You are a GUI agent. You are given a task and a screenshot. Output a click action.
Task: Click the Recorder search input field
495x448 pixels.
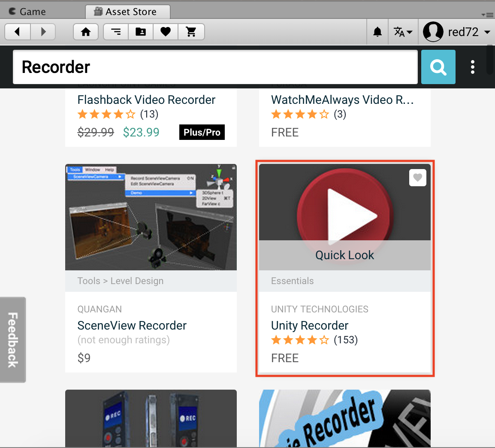214,67
